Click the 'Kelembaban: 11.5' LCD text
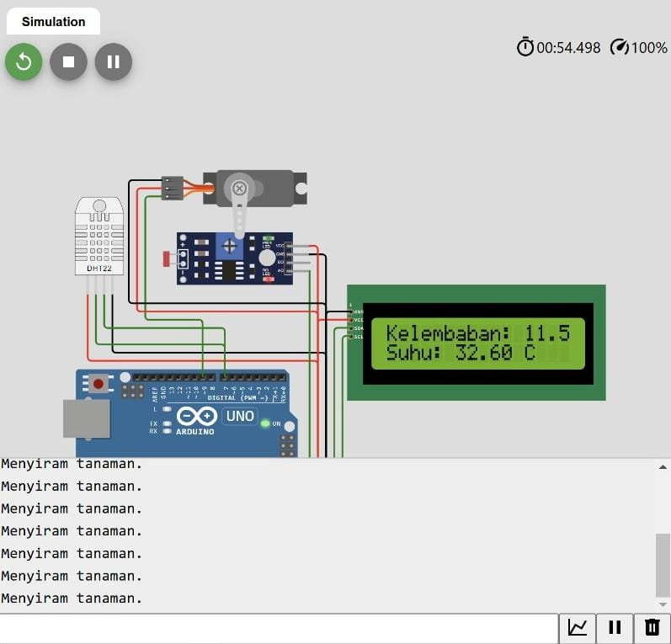Image resolution: width=671 pixels, height=644 pixels. [x=478, y=333]
